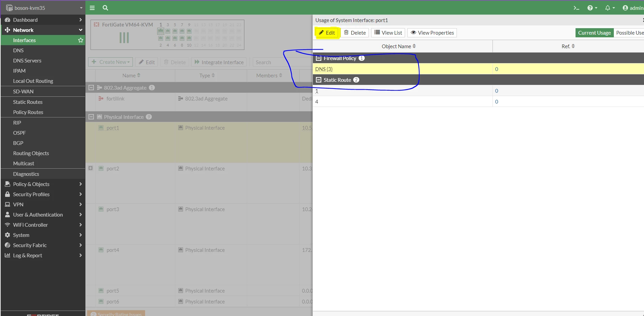Toggle the hamburger menu icon

(x=92, y=8)
